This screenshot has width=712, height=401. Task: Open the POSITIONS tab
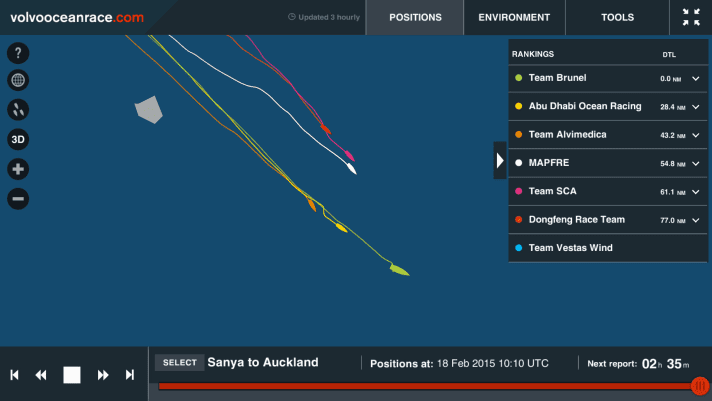pyautogui.click(x=415, y=17)
